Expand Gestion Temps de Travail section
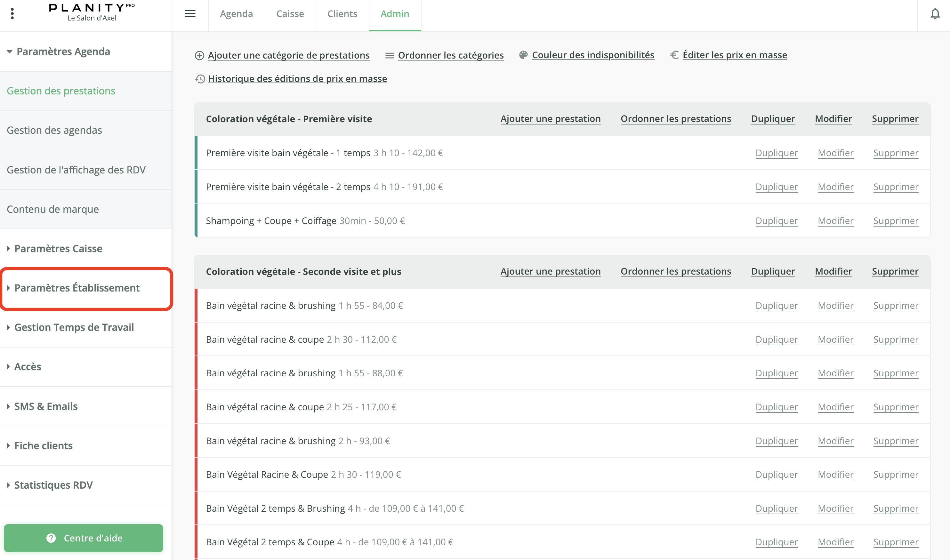 74,327
